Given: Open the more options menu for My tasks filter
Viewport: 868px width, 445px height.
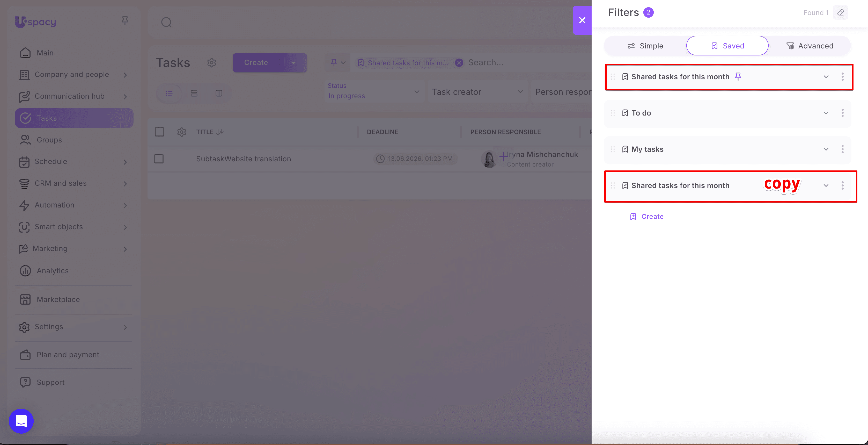Looking at the screenshot, I should coord(842,149).
